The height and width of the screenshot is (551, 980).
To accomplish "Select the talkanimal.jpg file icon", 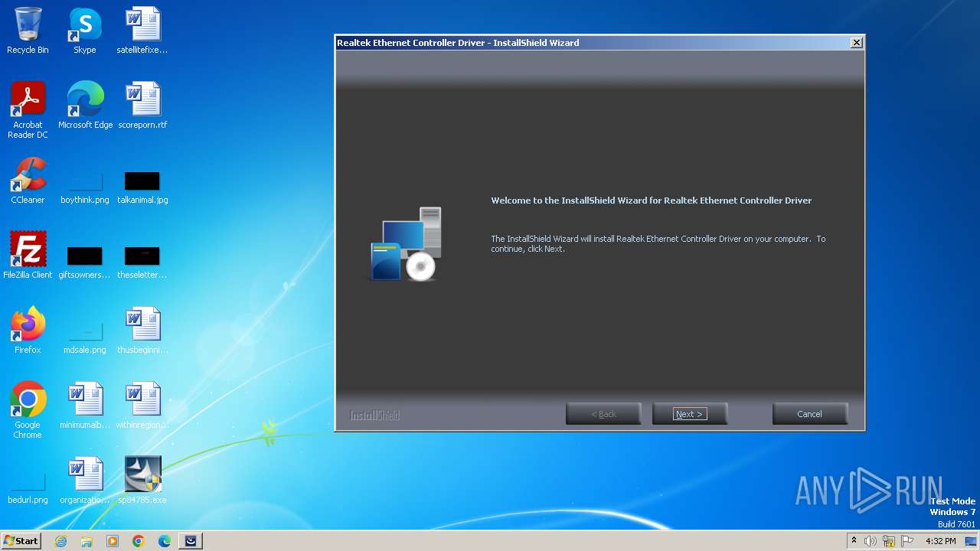I will point(142,187).
